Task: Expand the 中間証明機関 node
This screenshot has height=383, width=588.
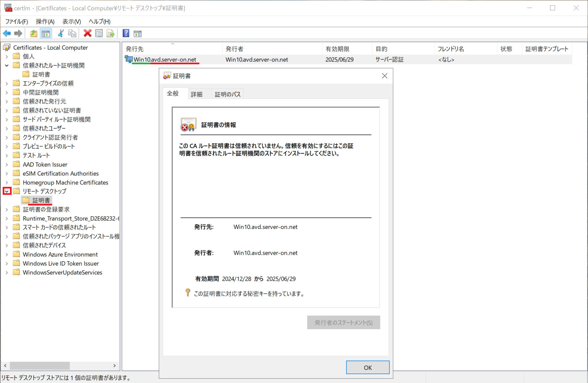Action: click(x=7, y=93)
